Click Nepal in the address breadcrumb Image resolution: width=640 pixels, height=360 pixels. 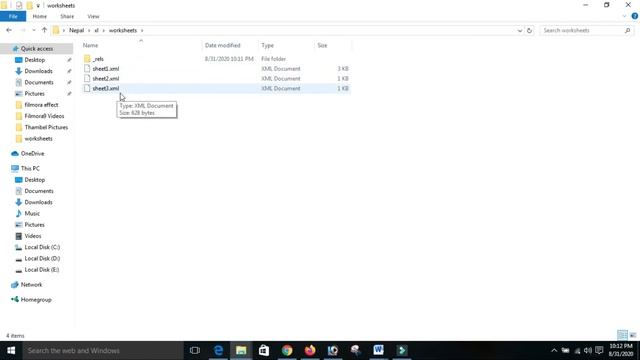(76, 30)
